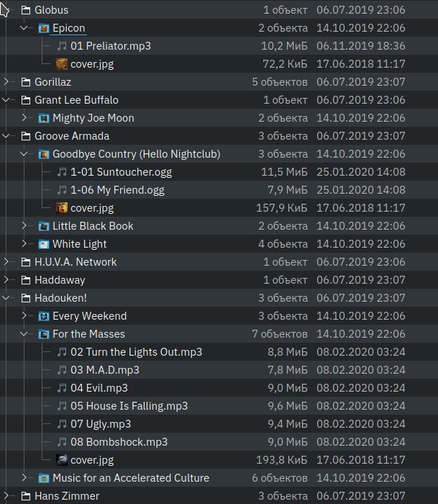Click the size value 157,9 КиБ

coord(282,208)
